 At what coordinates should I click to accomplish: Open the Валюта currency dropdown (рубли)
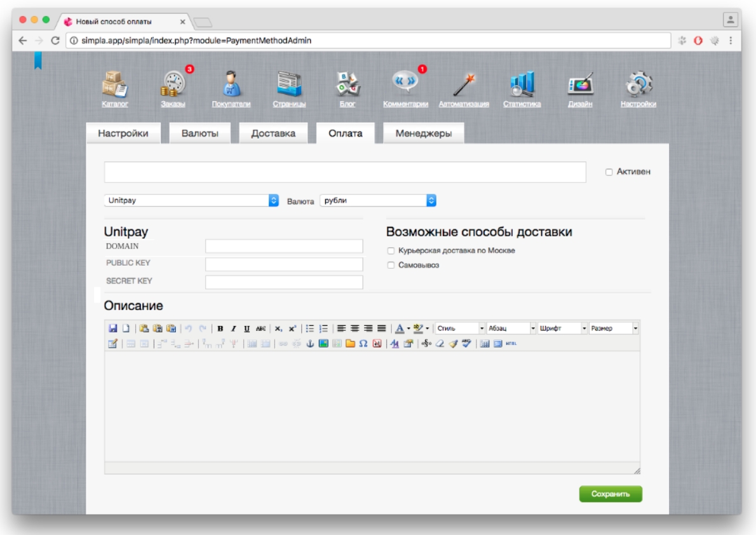[378, 201]
